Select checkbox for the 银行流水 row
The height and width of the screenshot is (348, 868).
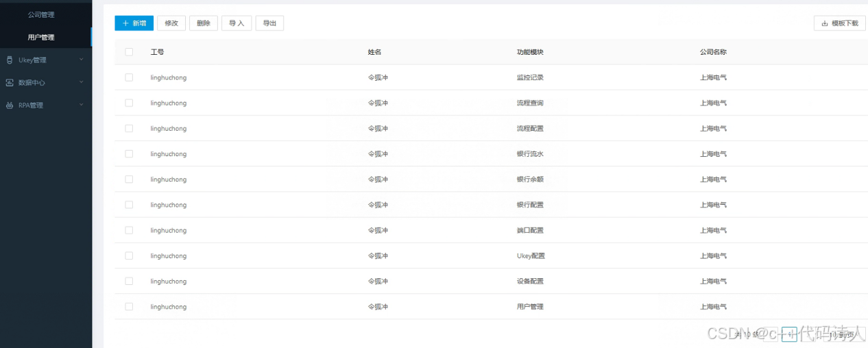coord(129,154)
